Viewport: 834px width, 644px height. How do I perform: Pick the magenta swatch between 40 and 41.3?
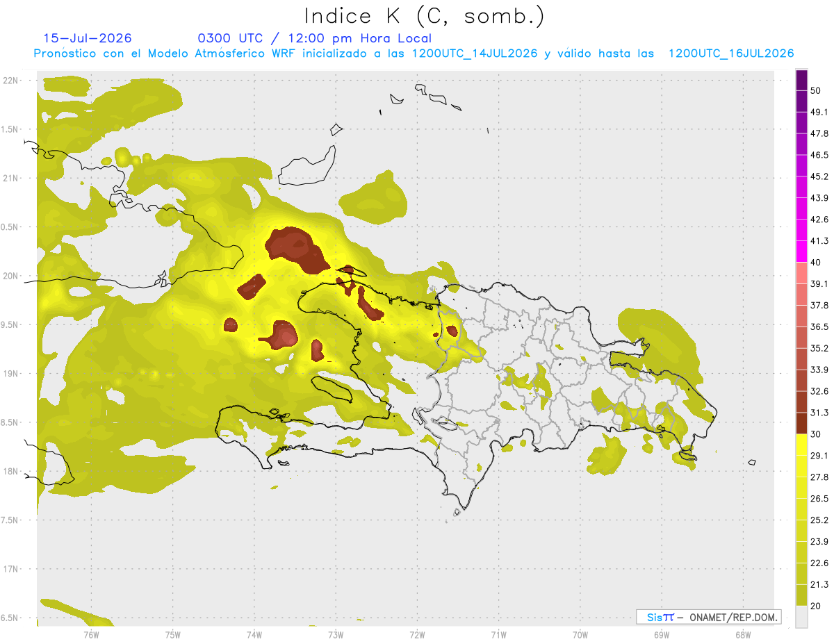[802, 251]
